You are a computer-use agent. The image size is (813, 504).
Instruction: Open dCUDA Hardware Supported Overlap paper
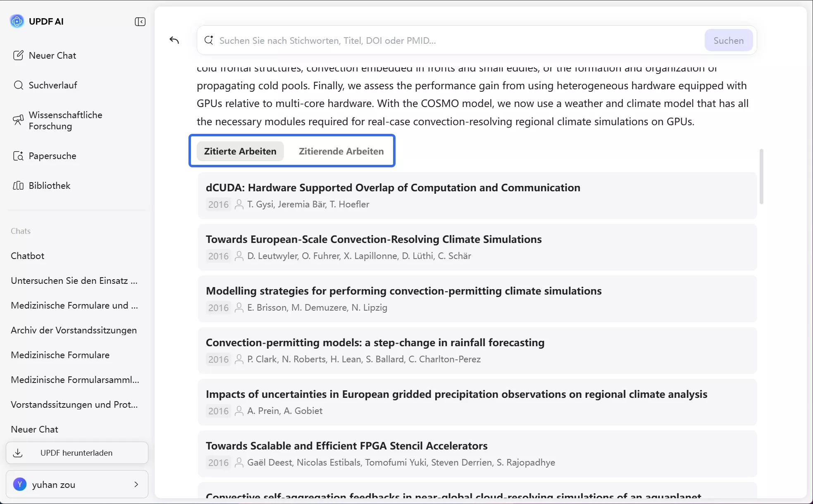click(x=393, y=188)
